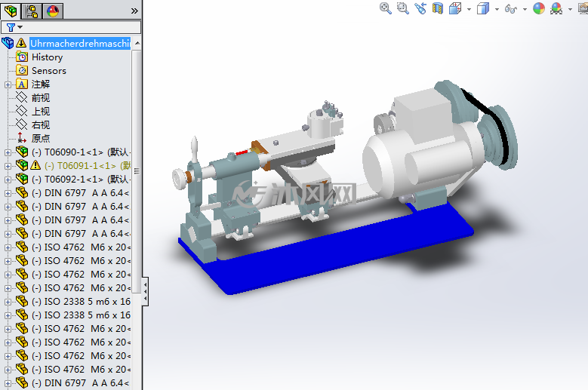The image size is (588, 390).
Task: Open the Display Style dropdown arrow
Action: (497, 9)
